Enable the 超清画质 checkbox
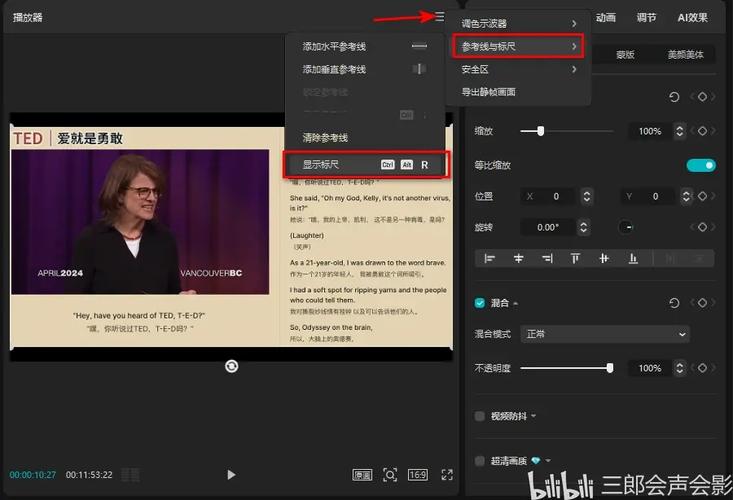Viewport: 733px width, 500px height. pos(480,461)
